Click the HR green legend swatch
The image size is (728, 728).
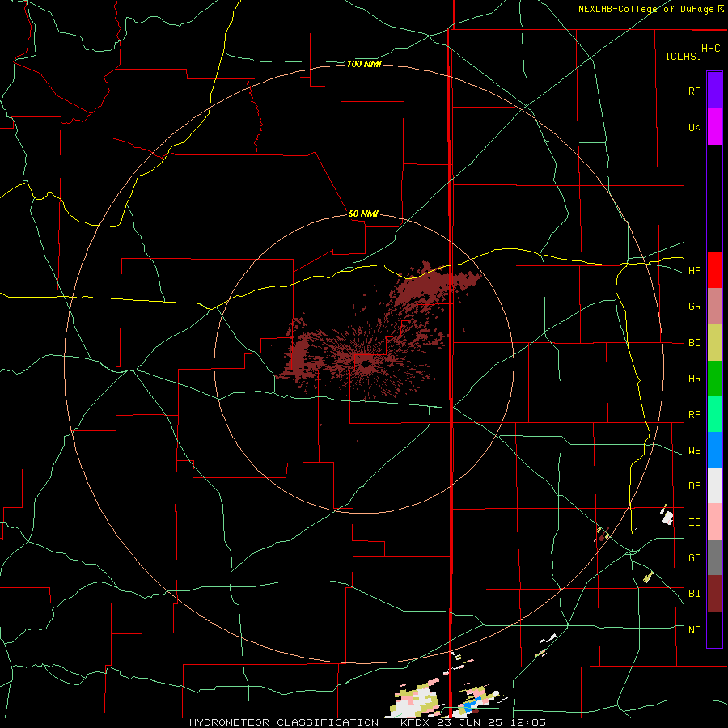tap(714, 379)
